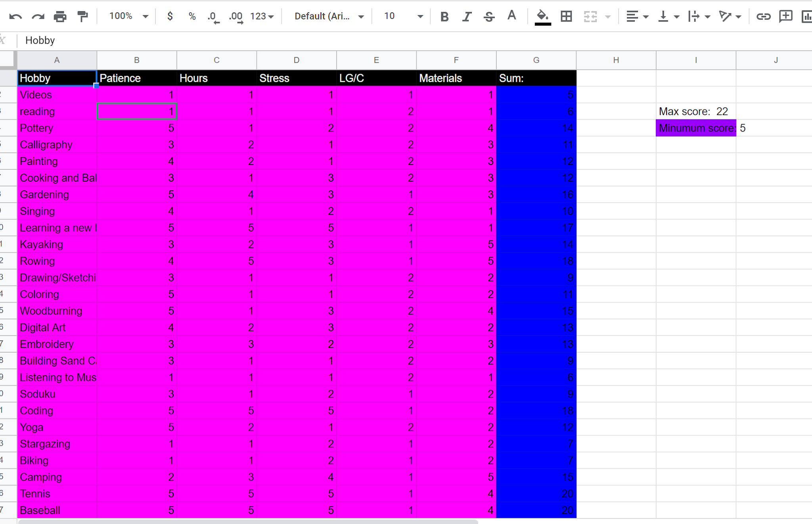The height and width of the screenshot is (524, 812).
Task: Open the fill color bucket
Action: (542, 17)
